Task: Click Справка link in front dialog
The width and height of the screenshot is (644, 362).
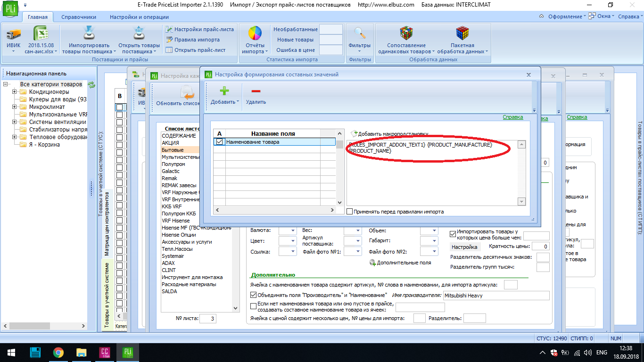Action: (x=512, y=117)
